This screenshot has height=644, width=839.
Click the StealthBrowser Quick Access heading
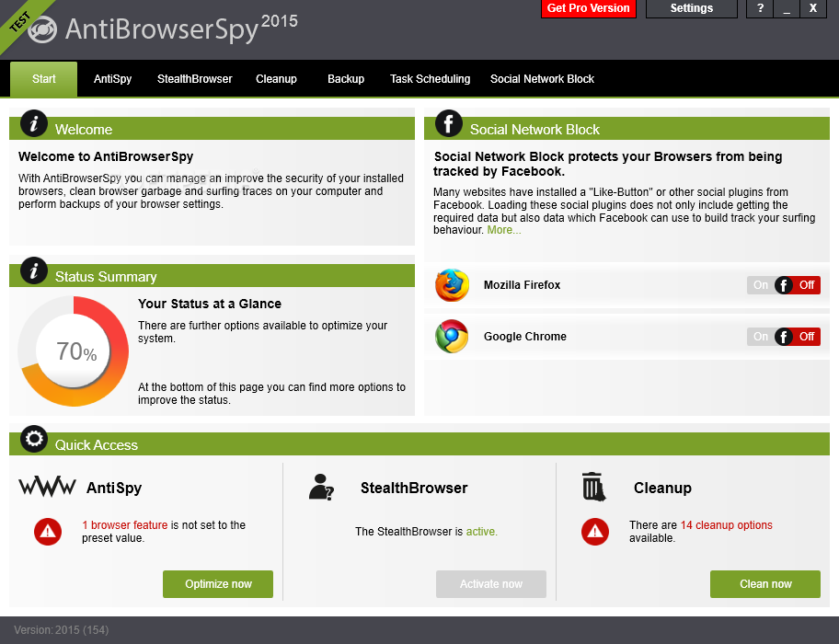414,488
